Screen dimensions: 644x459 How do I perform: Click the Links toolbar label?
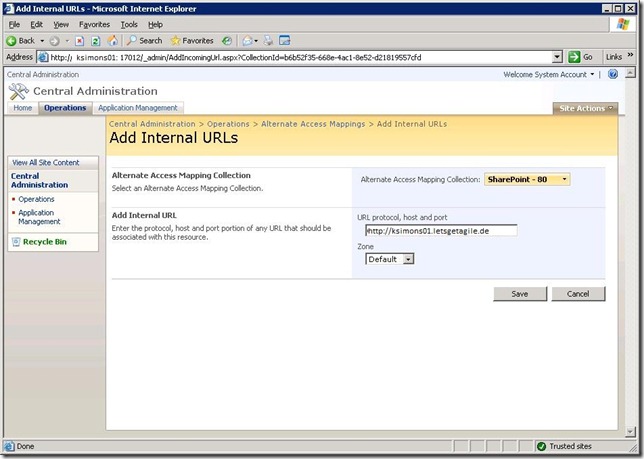point(614,57)
